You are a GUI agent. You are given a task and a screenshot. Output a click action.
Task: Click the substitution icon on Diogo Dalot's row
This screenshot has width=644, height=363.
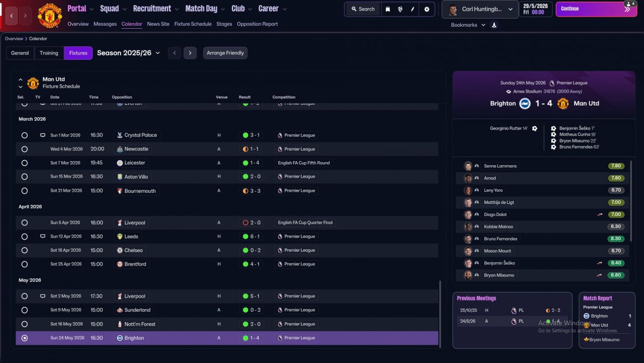point(600,214)
